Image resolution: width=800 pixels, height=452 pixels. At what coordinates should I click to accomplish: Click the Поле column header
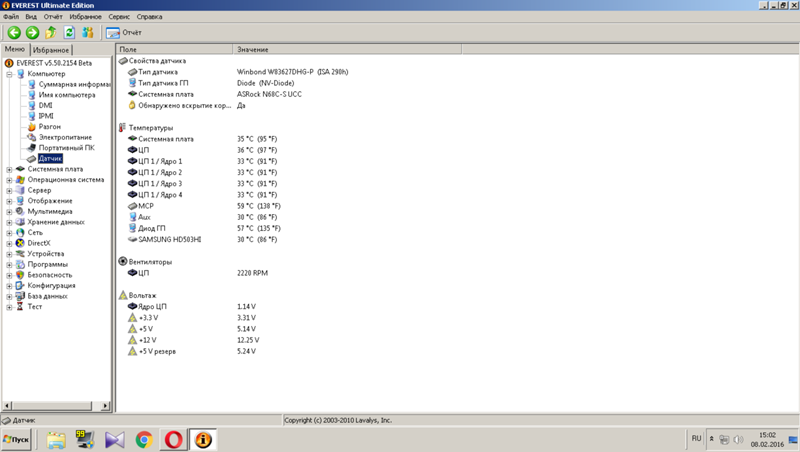174,49
